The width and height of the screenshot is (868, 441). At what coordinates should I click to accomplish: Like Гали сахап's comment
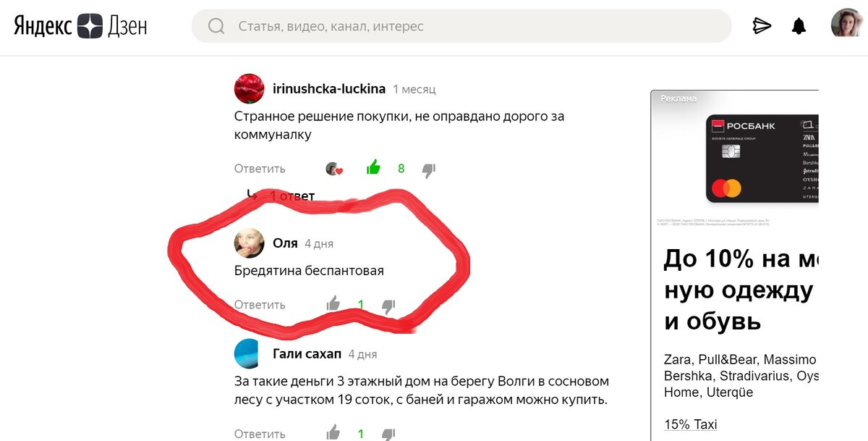click(x=333, y=433)
